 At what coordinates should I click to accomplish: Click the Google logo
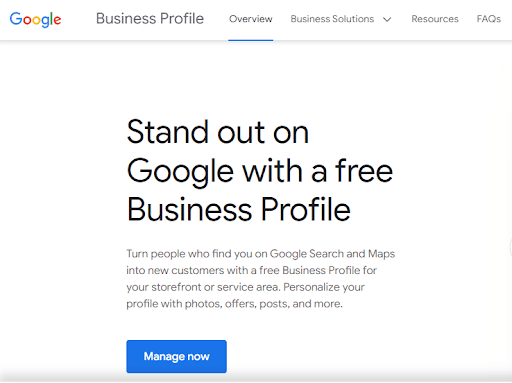click(35, 19)
